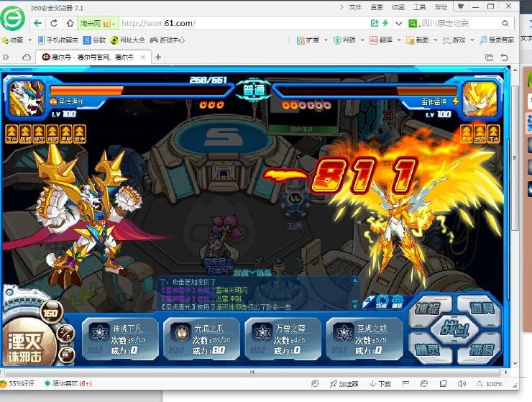The width and height of the screenshot is (532, 402).
Task: Open the browser home page icon
Action: tap(70, 23)
